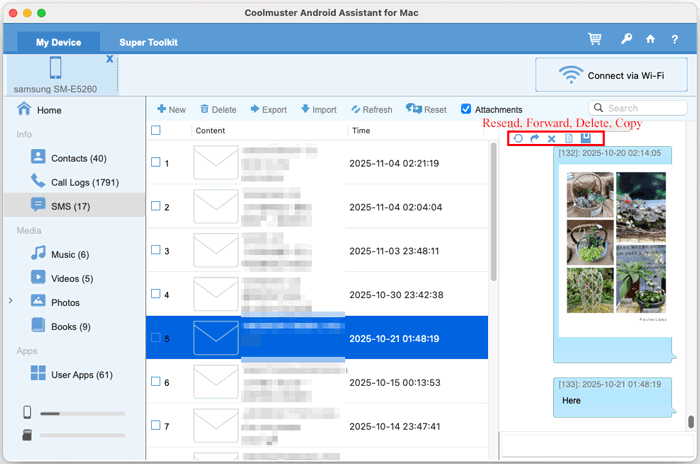
Task: Close the samsung SM-E5260 device tab
Action: [109, 59]
